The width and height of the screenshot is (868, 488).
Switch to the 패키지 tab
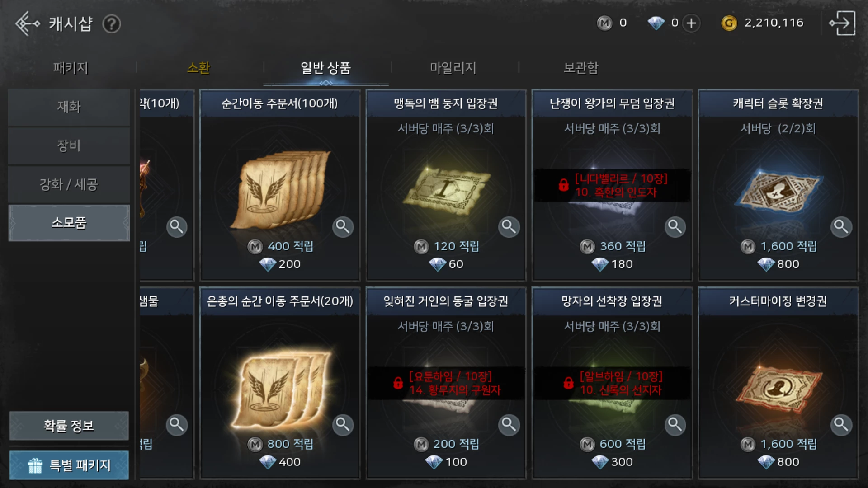(x=71, y=68)
